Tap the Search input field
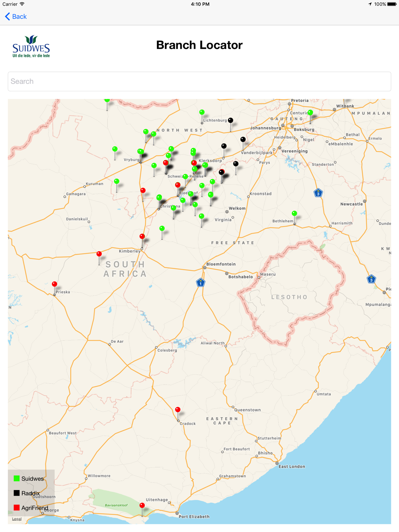 [199, 81]
